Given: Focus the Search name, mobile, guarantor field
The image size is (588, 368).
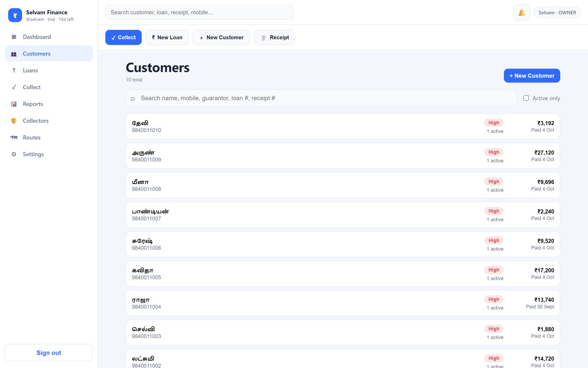Looking at the screenshot, I should pyautogui.click(x=321, y=98).
